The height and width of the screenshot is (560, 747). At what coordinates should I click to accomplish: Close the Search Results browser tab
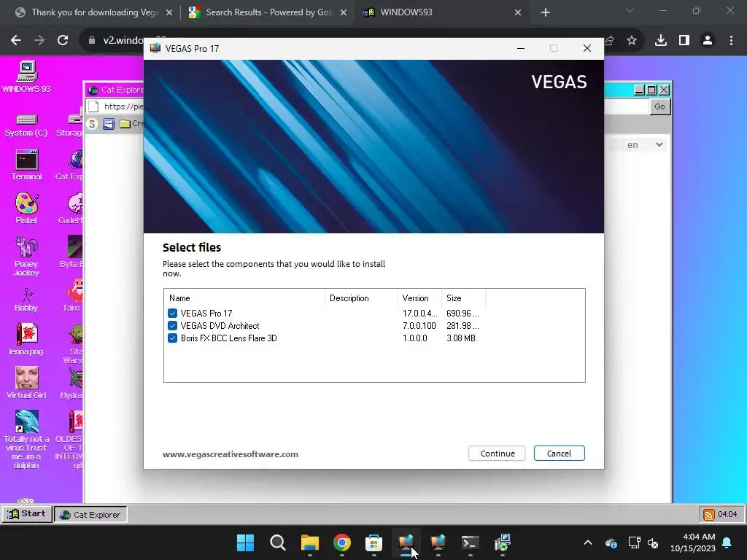pyautogui.click(x=344, y=12)
